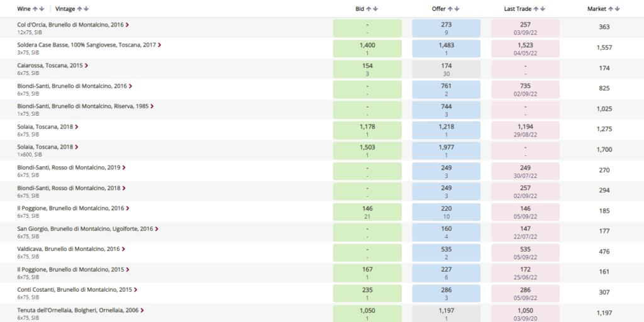This screenshot has height=322, width=644.
Task: Sort Market column ascending arrow
Action: [610, 9]
